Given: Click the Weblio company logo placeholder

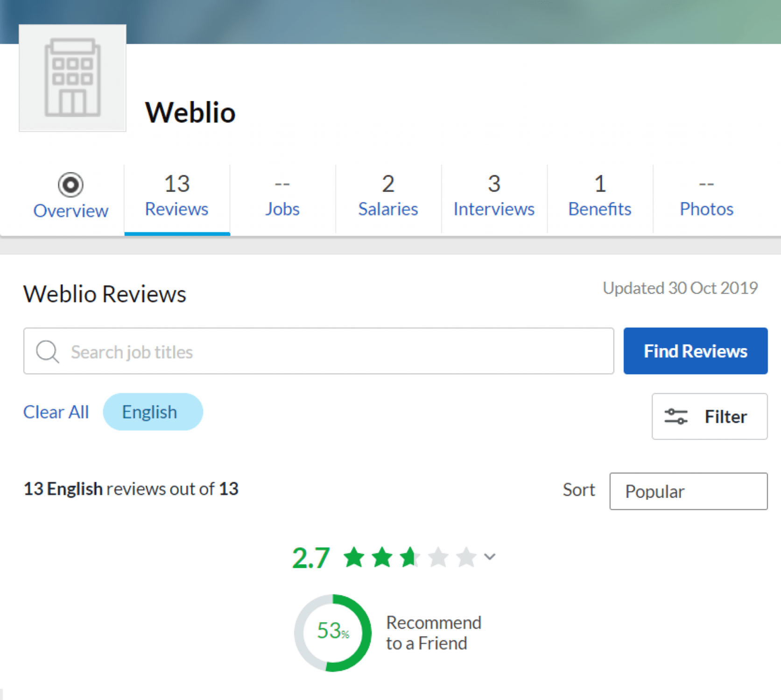Looking at the screenshot, I should pos(72,78).
